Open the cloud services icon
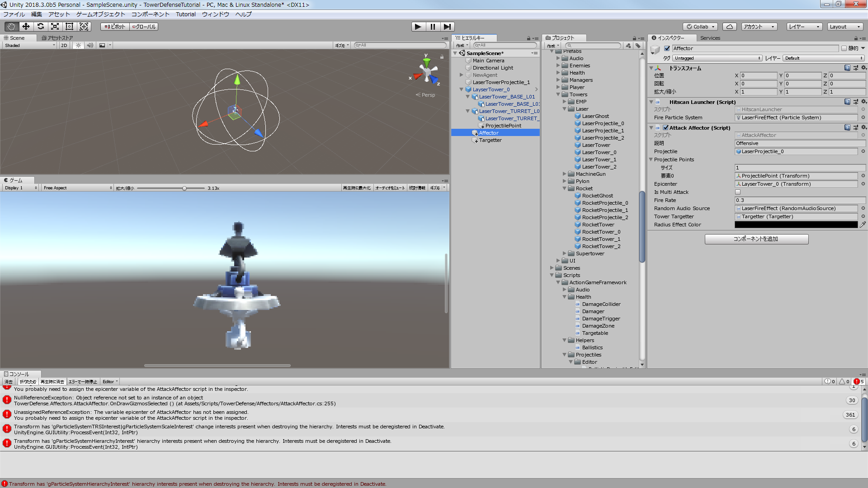 (729, 27)
